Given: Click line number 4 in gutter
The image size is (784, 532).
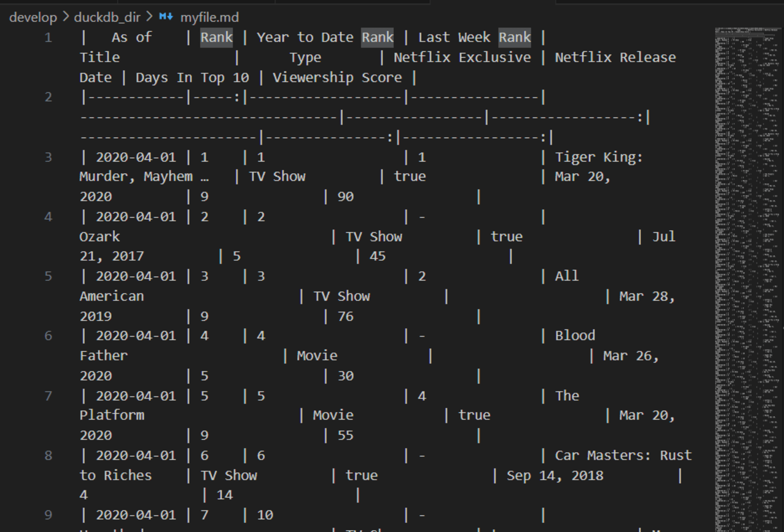Looking at the screenshot, I should tap(48, 217).
